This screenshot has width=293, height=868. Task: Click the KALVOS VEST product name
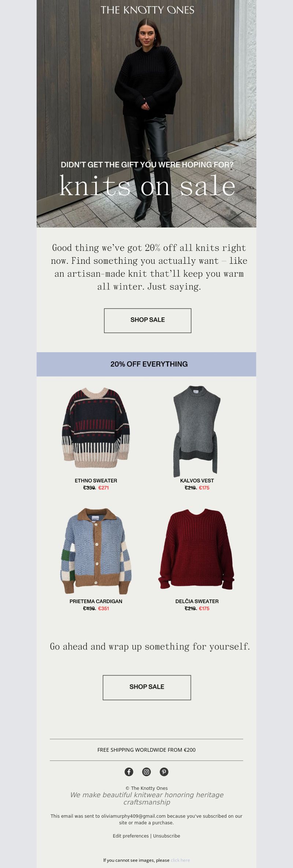(197, 481)
